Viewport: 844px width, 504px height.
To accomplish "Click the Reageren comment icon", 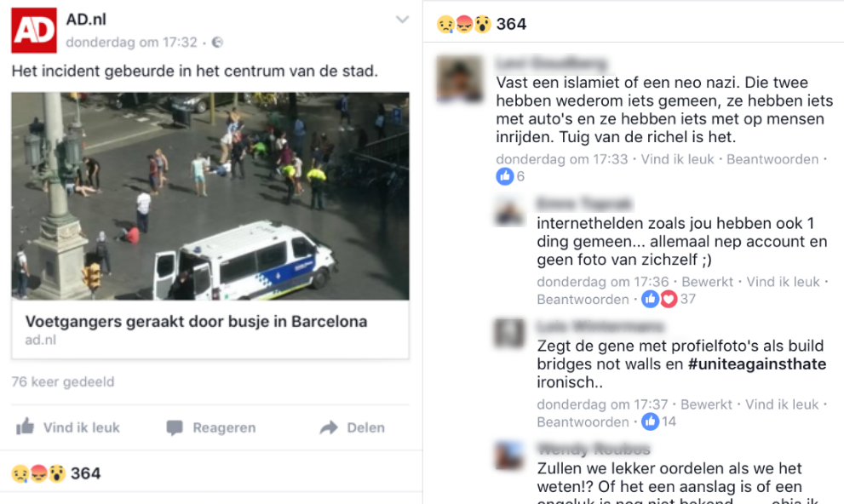I will tap(175, 427).
